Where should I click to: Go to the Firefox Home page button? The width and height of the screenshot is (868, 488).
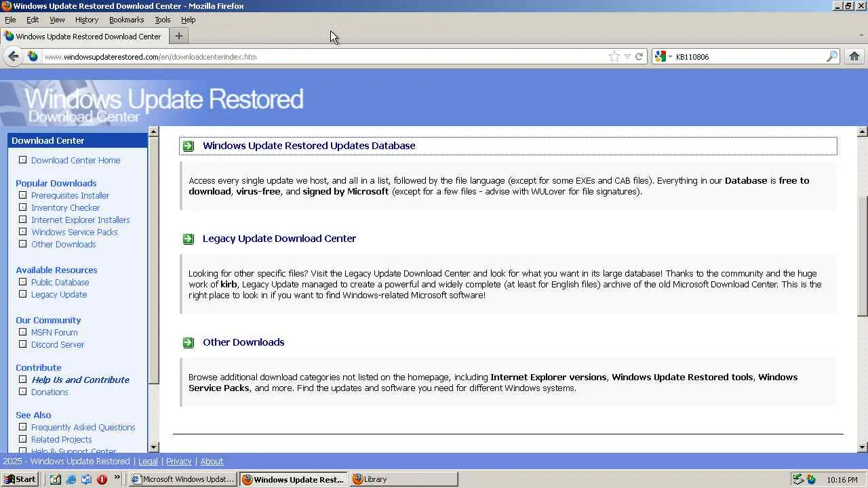coord(854,57)
